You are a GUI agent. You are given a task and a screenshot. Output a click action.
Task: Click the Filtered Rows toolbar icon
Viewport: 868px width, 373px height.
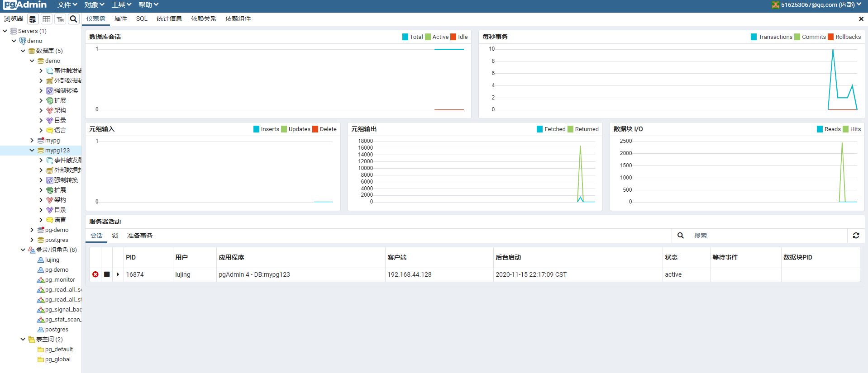60,19
